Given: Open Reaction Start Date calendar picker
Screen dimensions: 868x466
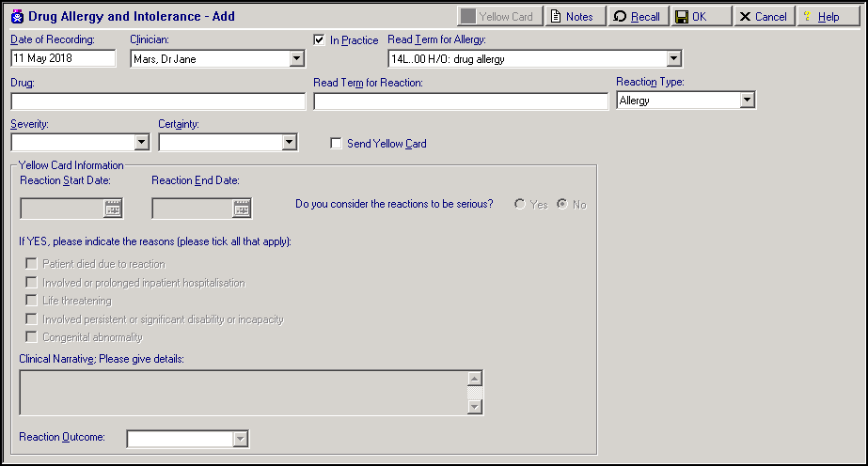Looking at the screenshot, I should coord(113,210).
